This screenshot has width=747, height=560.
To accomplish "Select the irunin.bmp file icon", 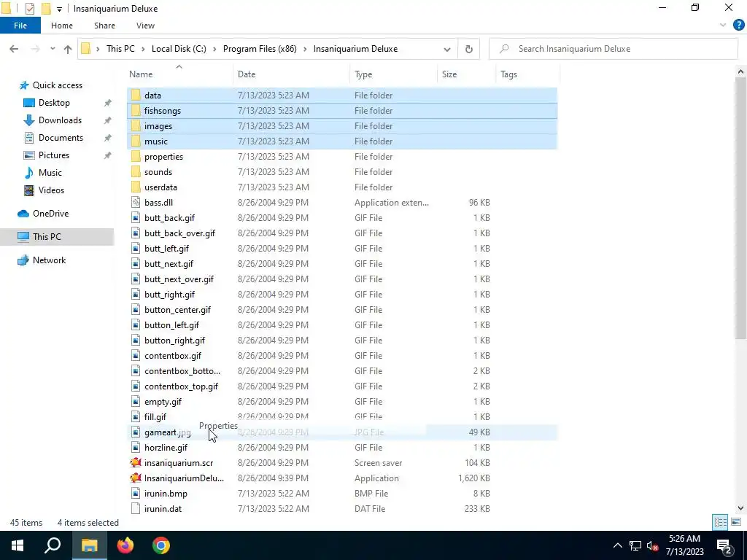I will click(136, 494).
